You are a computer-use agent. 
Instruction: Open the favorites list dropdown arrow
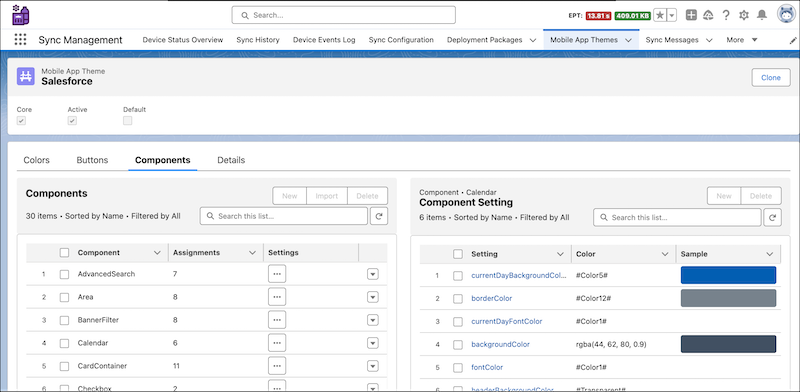pos(672,15)
